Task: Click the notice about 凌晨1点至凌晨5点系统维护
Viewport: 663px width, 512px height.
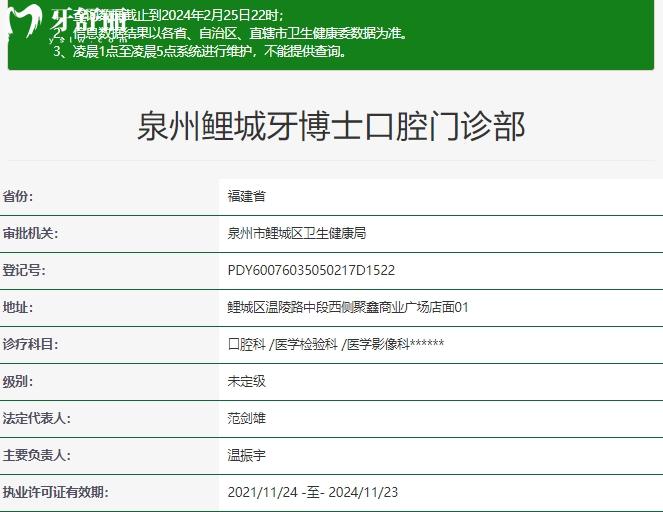Action: [200, 51]
